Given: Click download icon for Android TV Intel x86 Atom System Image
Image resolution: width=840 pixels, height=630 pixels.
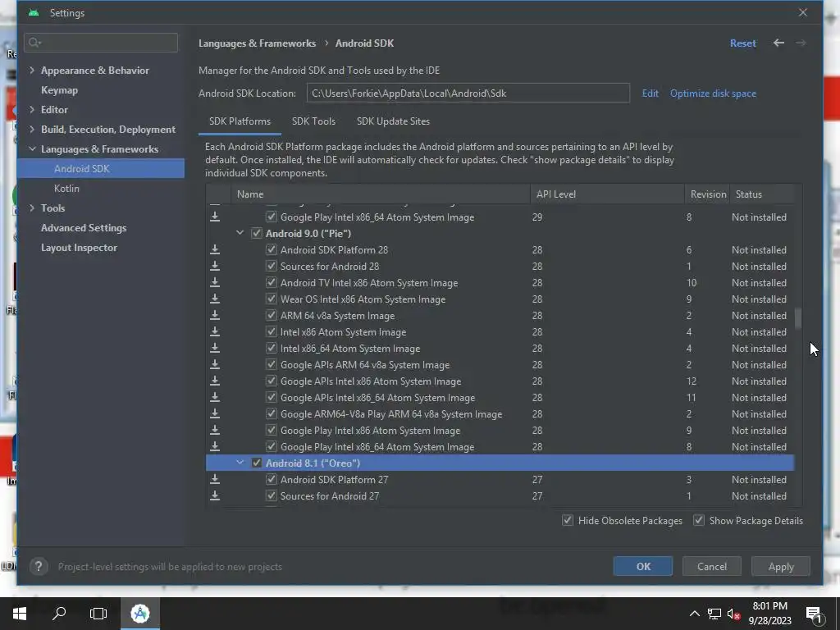Looking at the screenshot, I should [x=215, y=282].
